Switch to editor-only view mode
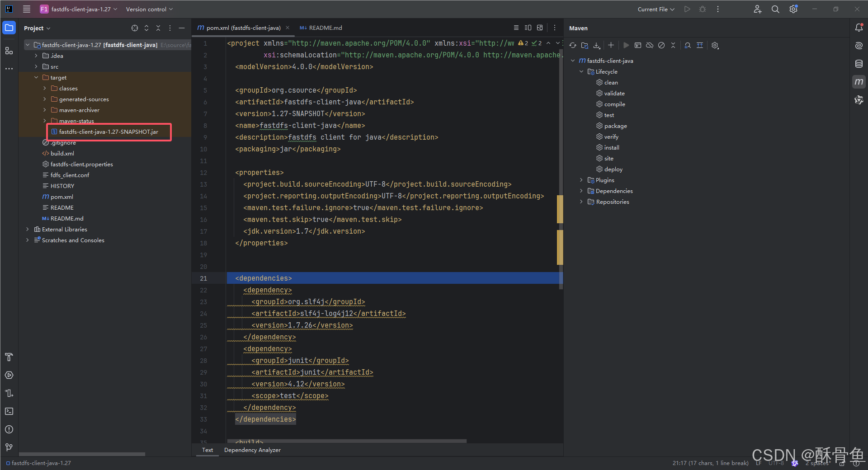The image size is (868, 470). pos(516,28)
